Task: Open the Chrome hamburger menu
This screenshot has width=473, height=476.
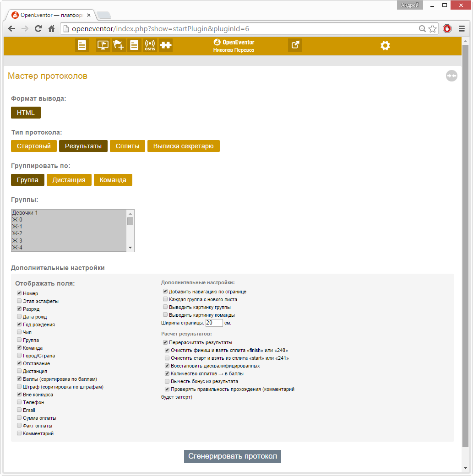Action: click(462, 29)
